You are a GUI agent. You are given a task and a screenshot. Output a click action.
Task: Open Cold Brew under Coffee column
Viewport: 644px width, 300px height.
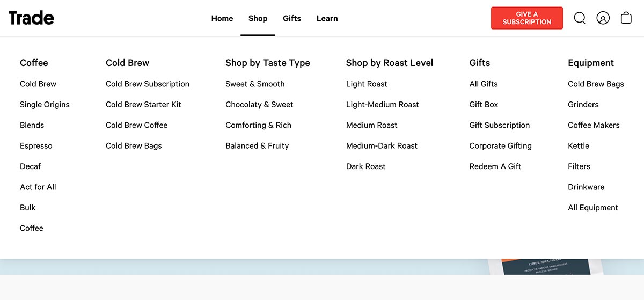pos(38,84)
